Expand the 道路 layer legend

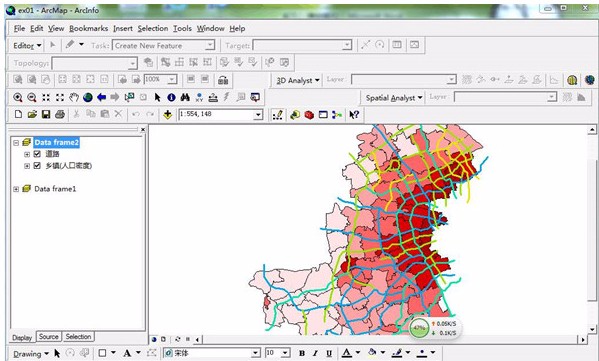pos(27,154)
